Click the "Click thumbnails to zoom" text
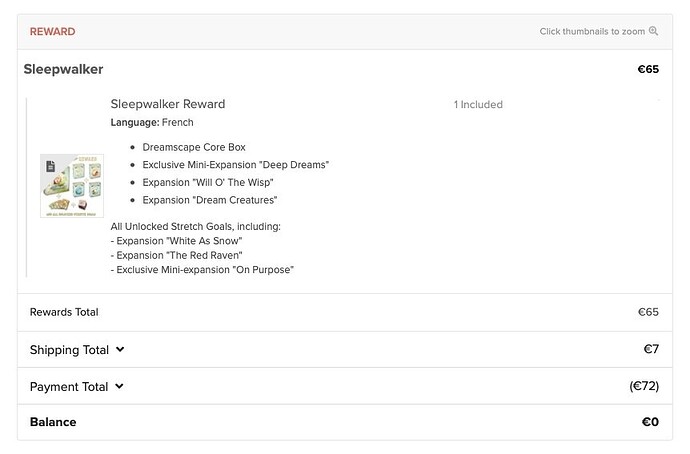Image resolution: width=690 pixels, height=454 pixels. pyautogui.click(x=592, y=32)
